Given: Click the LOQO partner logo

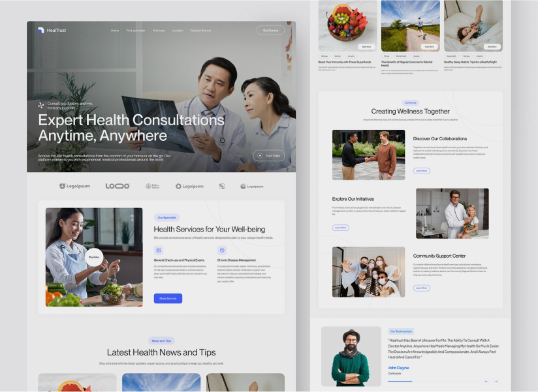Looking at the screenshot, I should coord(118,186).
